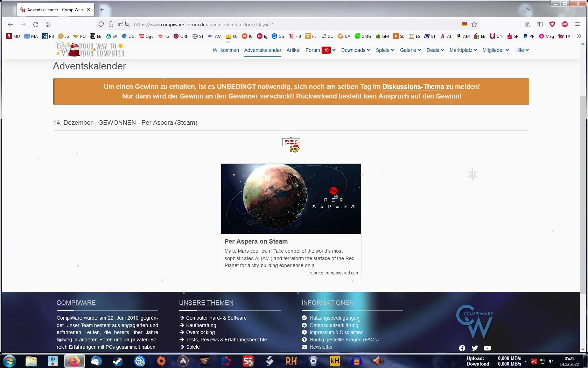The width and height of the screenshot is (588, 368).
Task: Click the store.steampowered.com source text
Action: pyautogui.click(x=335, y=273)
